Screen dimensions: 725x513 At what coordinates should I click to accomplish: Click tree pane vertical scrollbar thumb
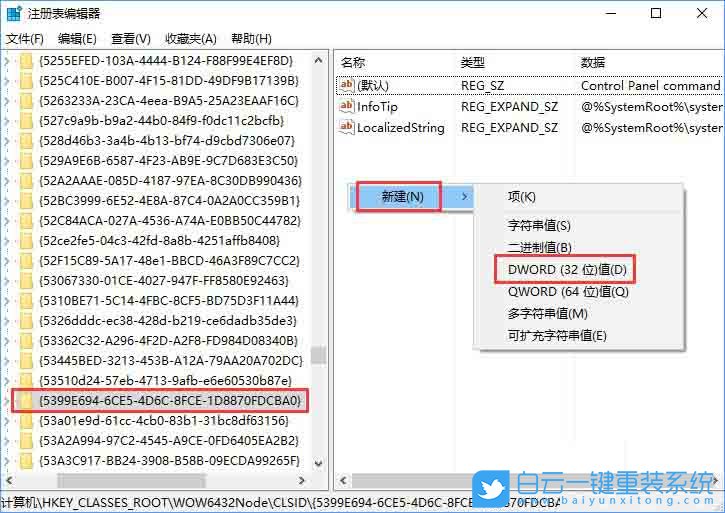(318, 355)
